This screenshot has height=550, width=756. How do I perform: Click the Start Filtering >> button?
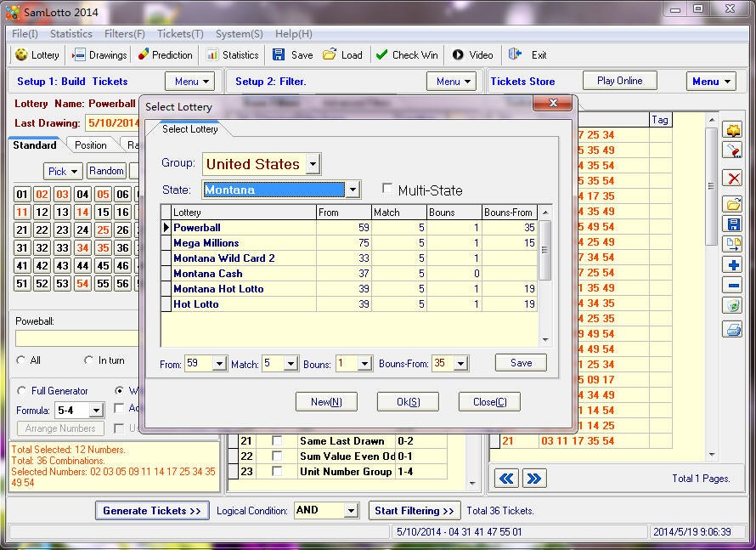(415, 510)
